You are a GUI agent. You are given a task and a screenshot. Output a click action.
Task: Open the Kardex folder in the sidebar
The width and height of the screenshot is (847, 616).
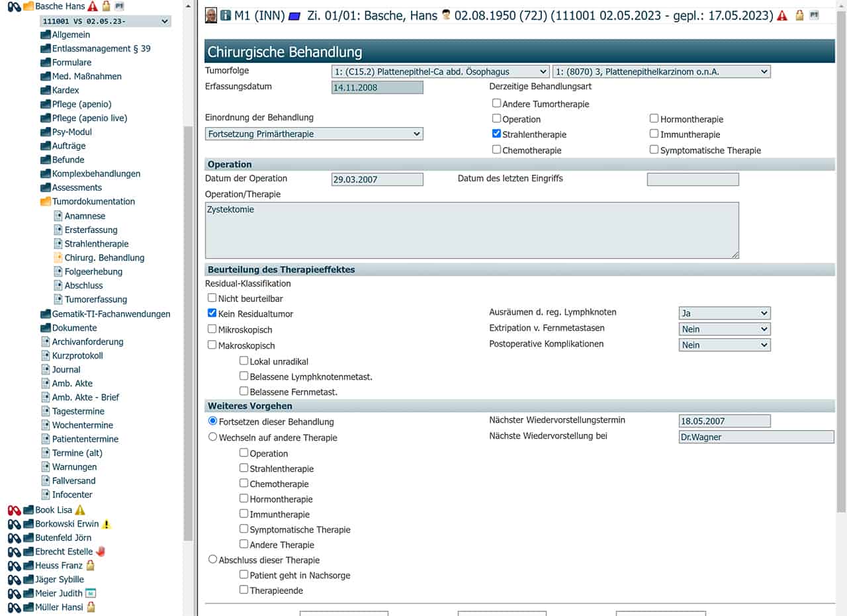pyautogui.click(x=66, y=90)
